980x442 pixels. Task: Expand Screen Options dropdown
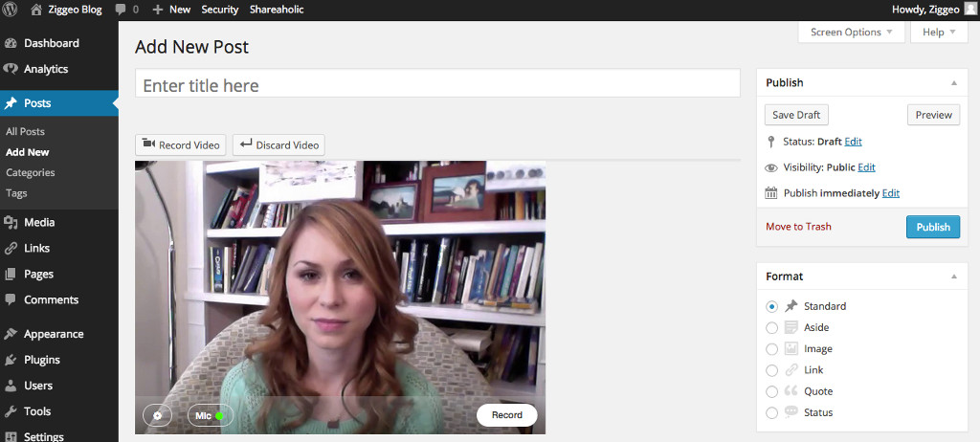[x=851, y=32]
